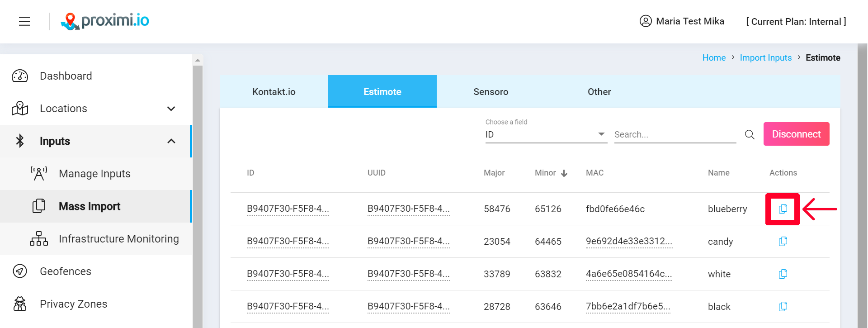868x328 pixels.
Task: Sort the table by Major column header
Action: pyautogui.click(x=494, y=173)
